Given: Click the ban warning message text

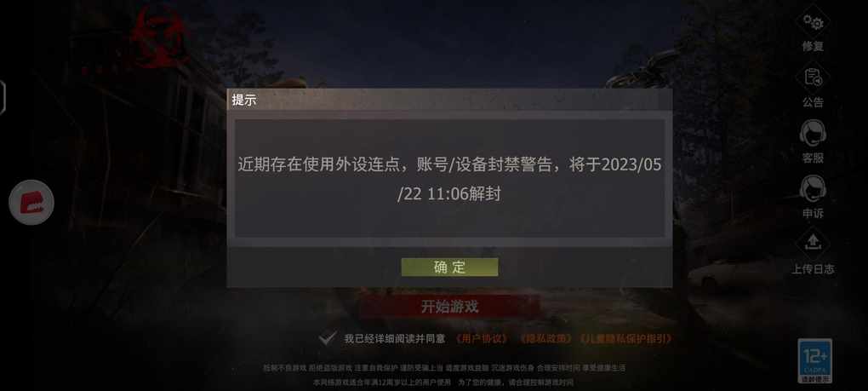Looking at the screenshot, I should (x=449, y=180).
